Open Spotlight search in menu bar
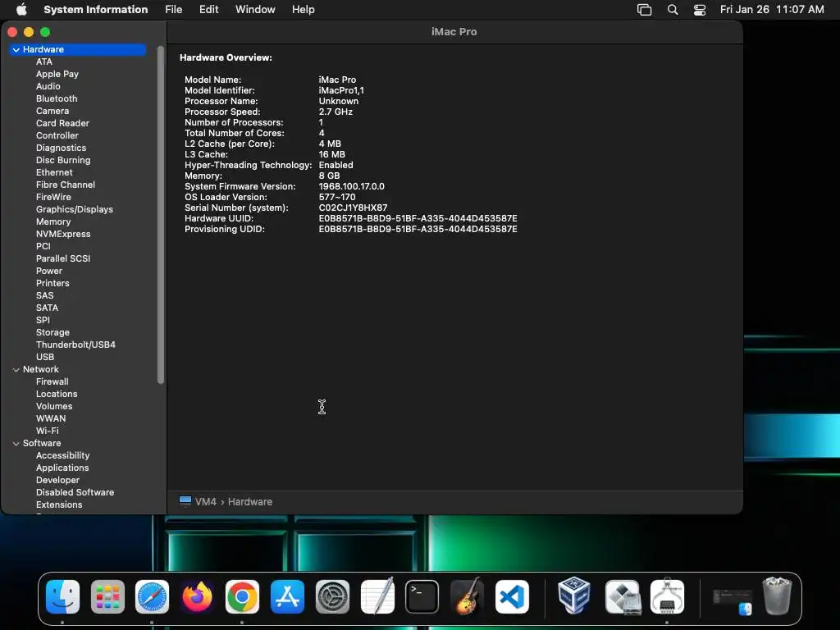This screenshot has height=630, width=840. tap(673, 10)
